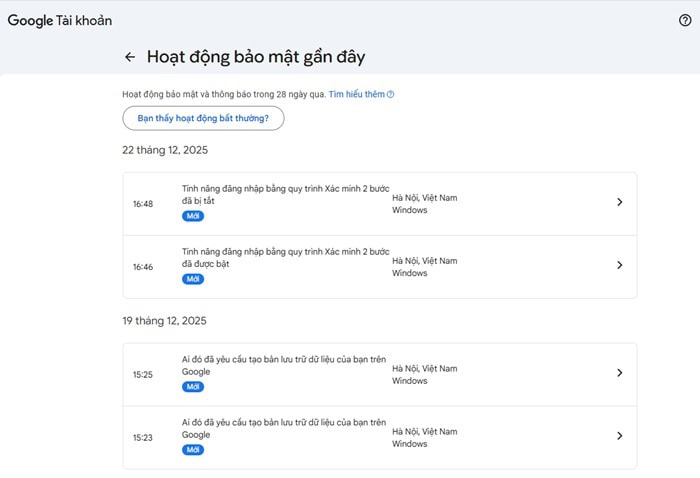
Task: Select the Mới badge on the 15:23 event
Action: [x=193, y=450]
